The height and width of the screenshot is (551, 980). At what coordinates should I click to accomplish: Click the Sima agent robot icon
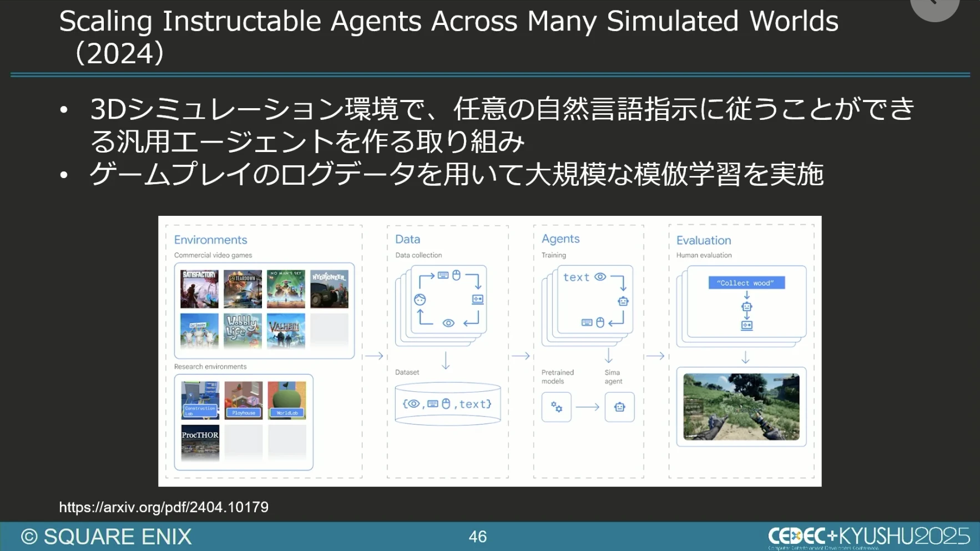(619, 407)
